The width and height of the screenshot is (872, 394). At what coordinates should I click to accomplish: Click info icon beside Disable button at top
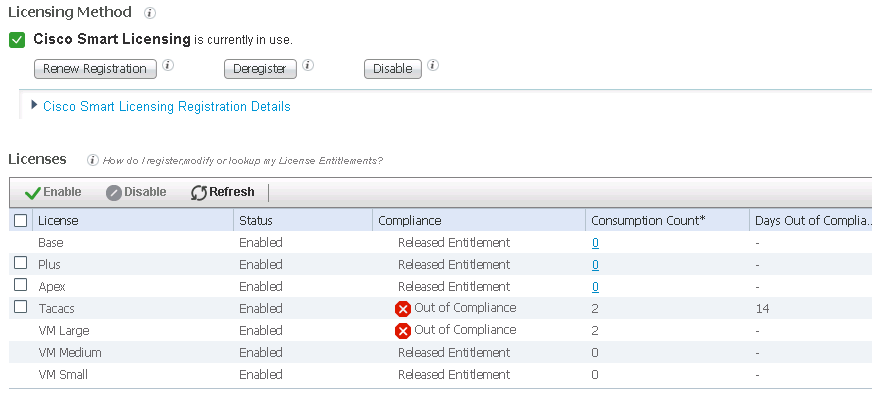(x=433, y=65)
